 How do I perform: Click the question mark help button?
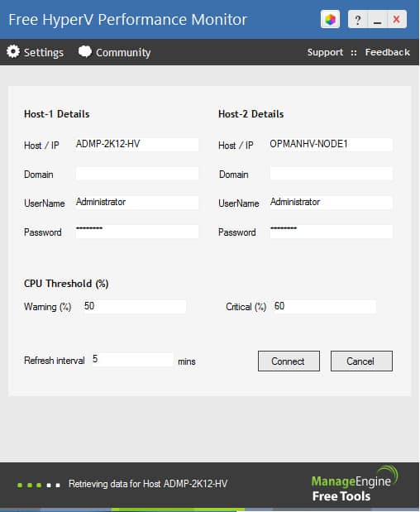point(358,19)
